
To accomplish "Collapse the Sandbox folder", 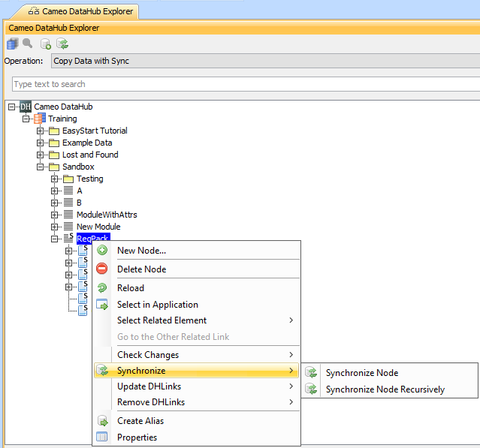I will pyautogui.click(x=41, y=167).
